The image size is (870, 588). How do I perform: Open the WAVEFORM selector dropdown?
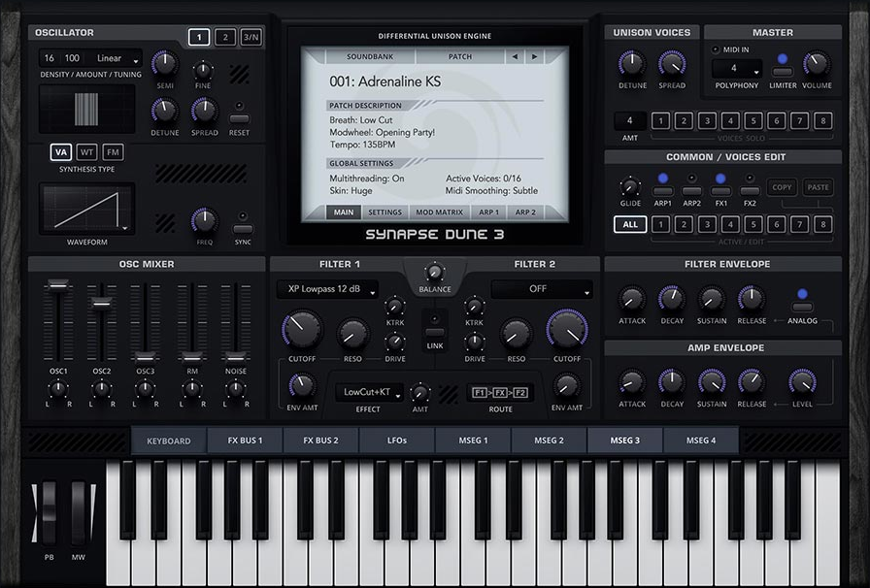click(x=87, y=209)
